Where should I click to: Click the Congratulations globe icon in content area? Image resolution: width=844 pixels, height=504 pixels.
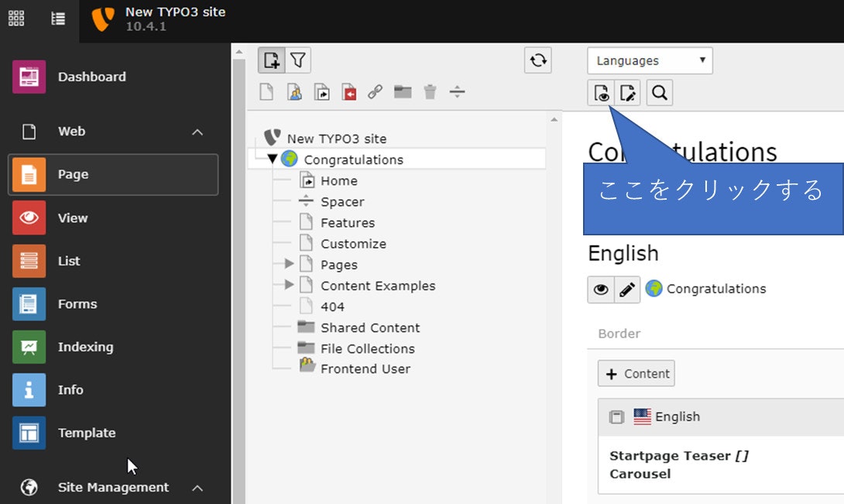pyautogui.click(x=654, y=289)
